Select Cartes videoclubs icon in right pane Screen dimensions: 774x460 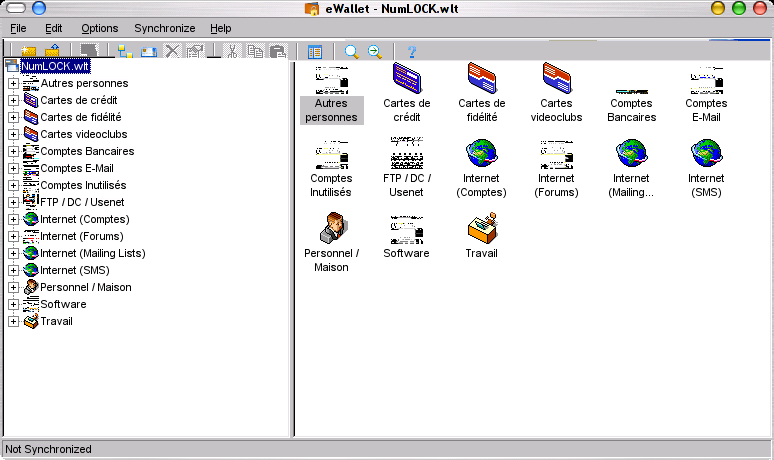click(x=556, y=77)
